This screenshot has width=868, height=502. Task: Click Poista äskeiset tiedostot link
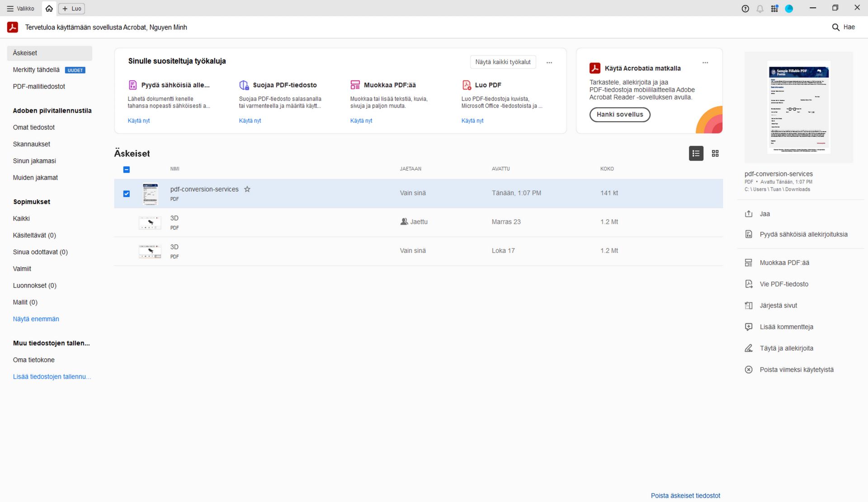coord(685,496)
